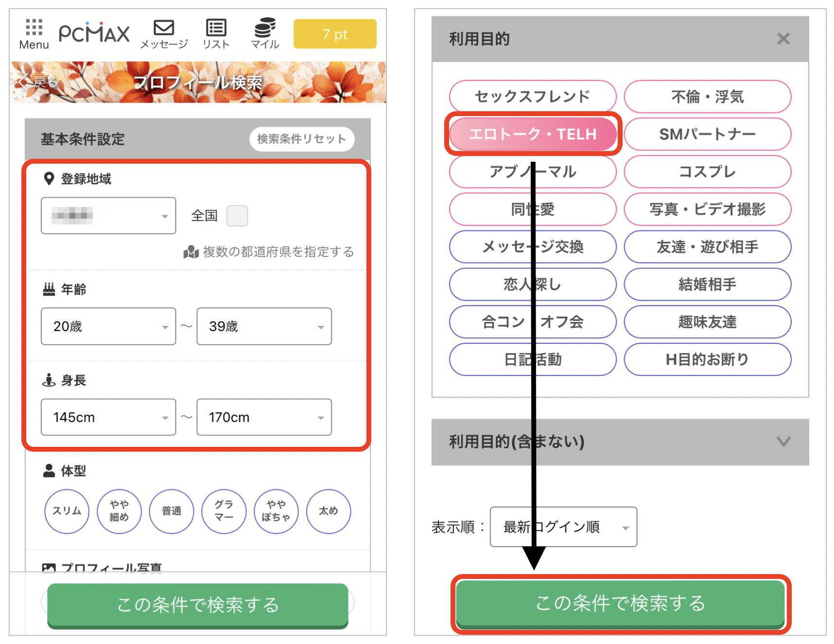The width and height of the screenshot is (834, 644).
Task: Open the 表示順 sort order dropdown
Action: coord(563,527)
